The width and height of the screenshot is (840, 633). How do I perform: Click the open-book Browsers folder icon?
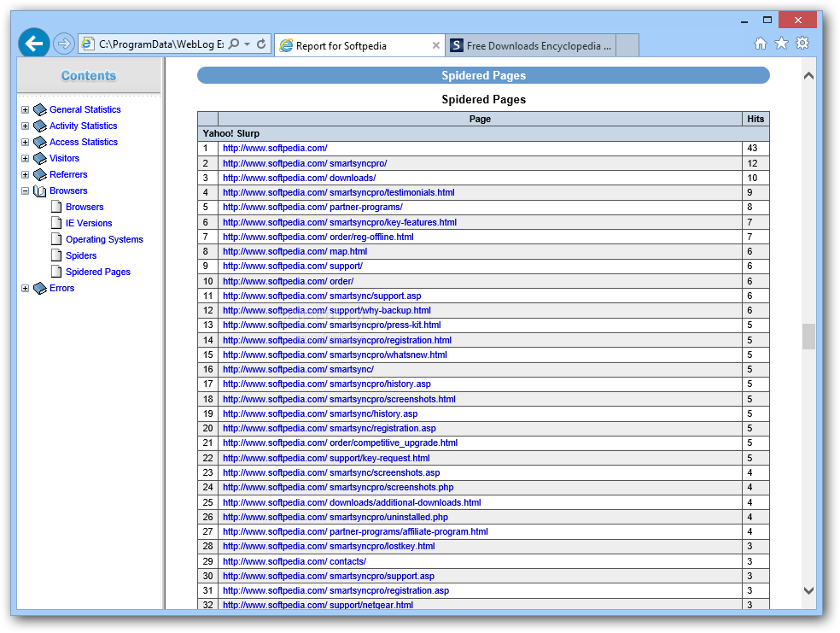(x=40, y=190)
